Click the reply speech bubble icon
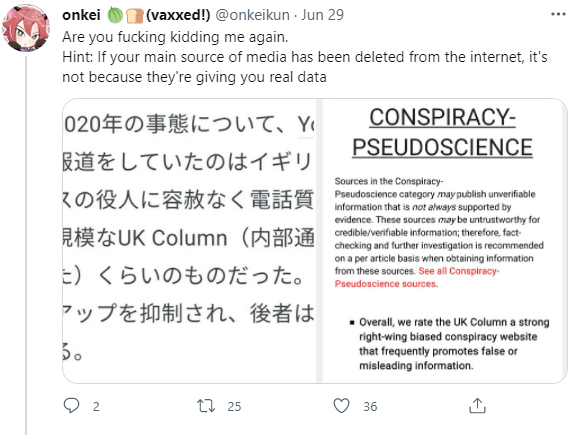Image resolution: width=573 pixels, height=439 pixels. click(71, 406)
